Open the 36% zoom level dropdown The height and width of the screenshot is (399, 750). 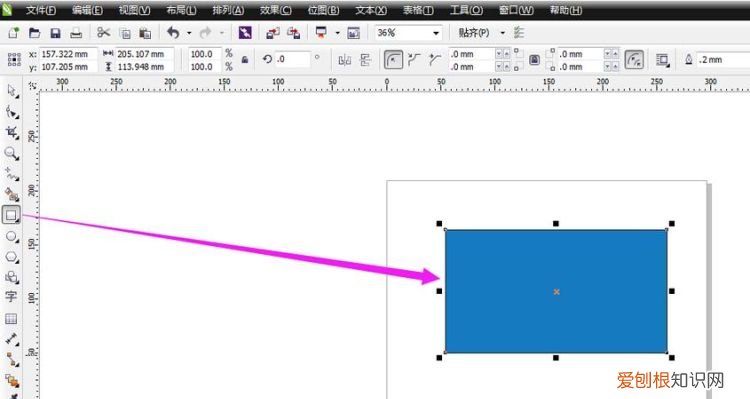[436, 33]
